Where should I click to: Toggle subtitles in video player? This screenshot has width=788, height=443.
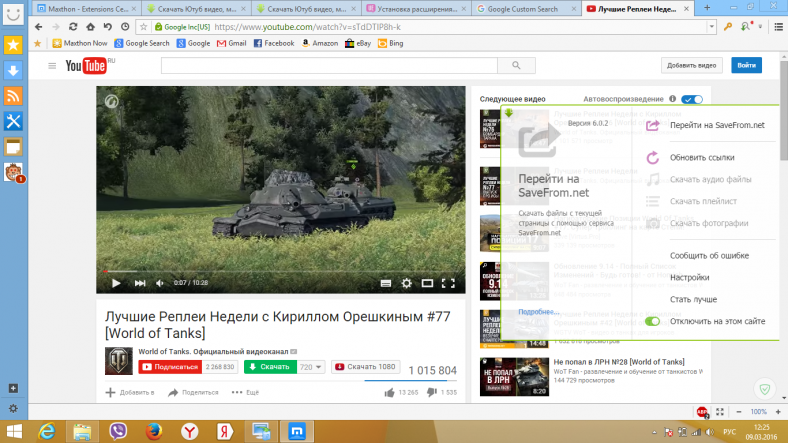[x=385, y=283]
